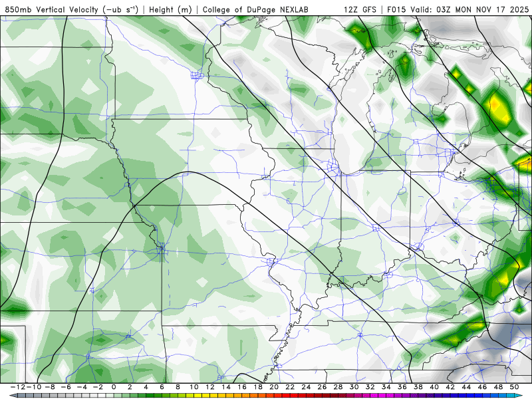The image size is (532, 399).
Task: Click the '12' color scale label
Action: 210,387
